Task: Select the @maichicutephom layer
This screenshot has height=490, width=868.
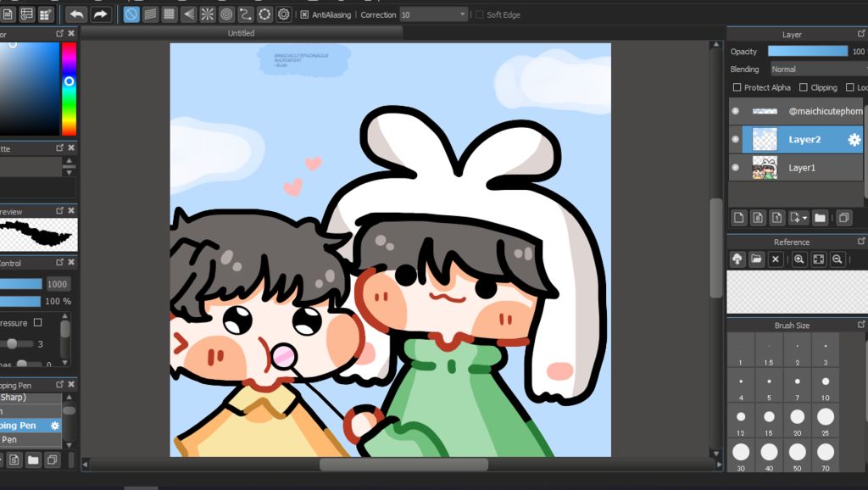Action: [802, 111]
